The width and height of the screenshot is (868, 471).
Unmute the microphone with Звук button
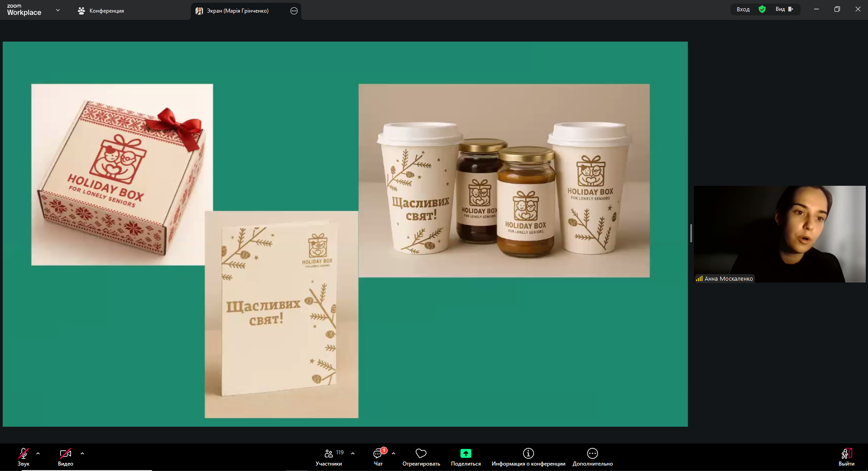(x=24, y=457)
